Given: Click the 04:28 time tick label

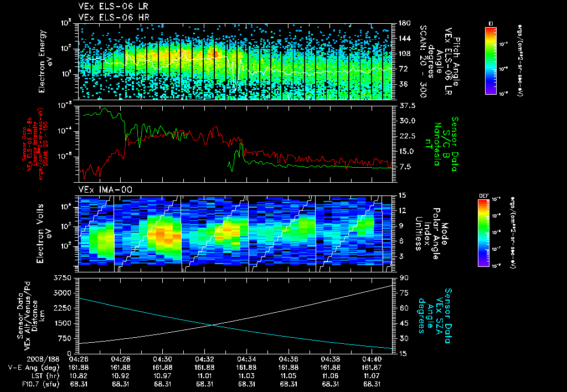Looking at the screenshot, I should [x=120, y=359].
